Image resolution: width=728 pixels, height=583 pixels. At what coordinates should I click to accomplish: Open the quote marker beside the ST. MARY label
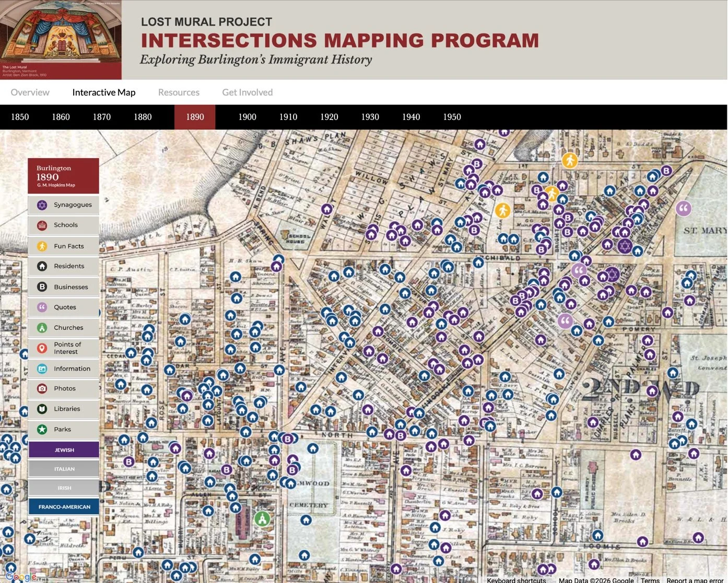pyautogui.click(x=684, y=209)
